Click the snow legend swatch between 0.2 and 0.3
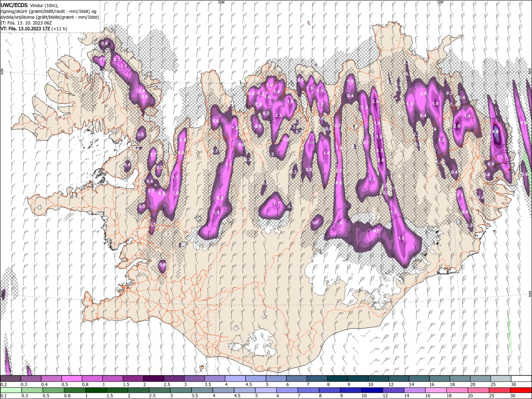532x399 pixels. coord(10,379)
